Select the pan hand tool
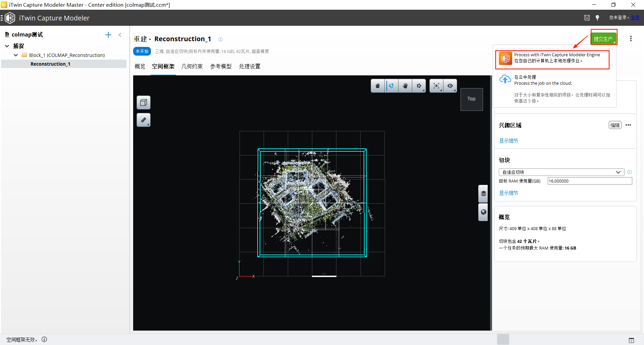The width and height of the screenshot is (644, 345). pos(405,86)
